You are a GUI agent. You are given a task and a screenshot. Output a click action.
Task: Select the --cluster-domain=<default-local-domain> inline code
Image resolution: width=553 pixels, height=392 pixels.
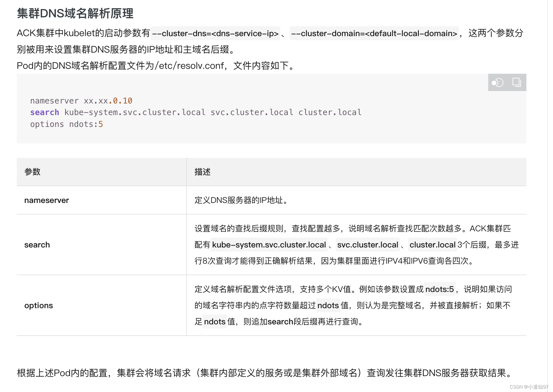pos(374,33)
